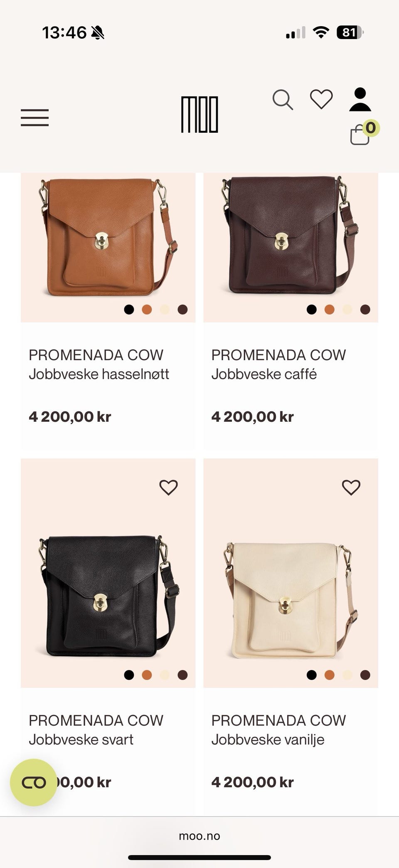The width and height of the screenshot is (399, 868).
Task: Favorite the Jobbveske svart bag
Action: (x=168, y=487)
